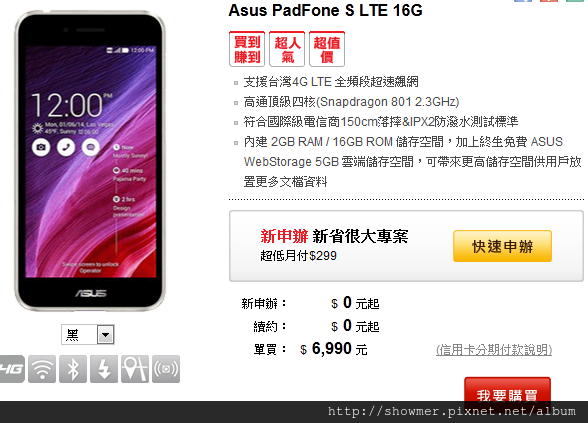The image size is (588, 423).
Task: Click the 4G feature icon
Action: 12,369
